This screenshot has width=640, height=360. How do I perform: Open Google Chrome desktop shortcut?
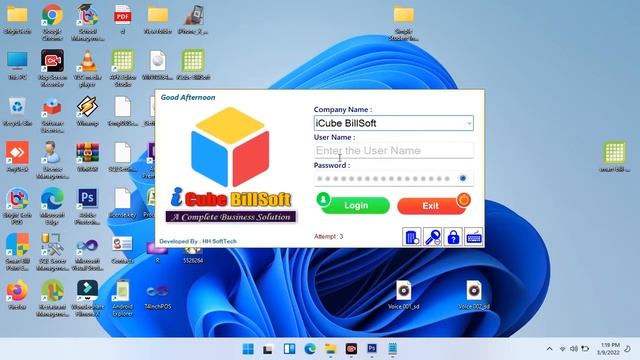tap(52, 22)
